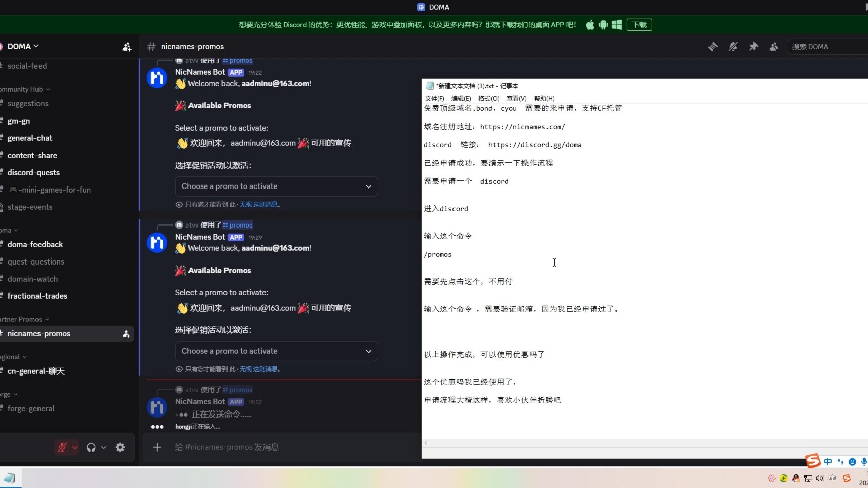This screenshot has width=868, height=488.
Task: Open microphone options arrow
Action: 75,447
